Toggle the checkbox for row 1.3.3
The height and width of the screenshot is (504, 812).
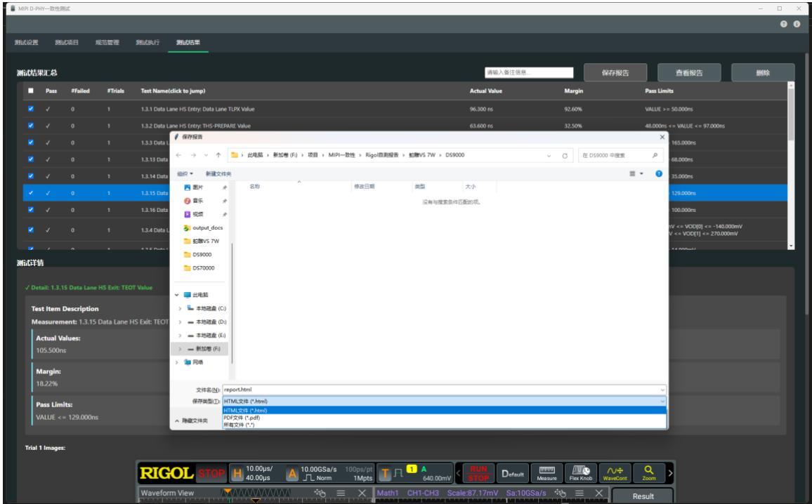30,142
